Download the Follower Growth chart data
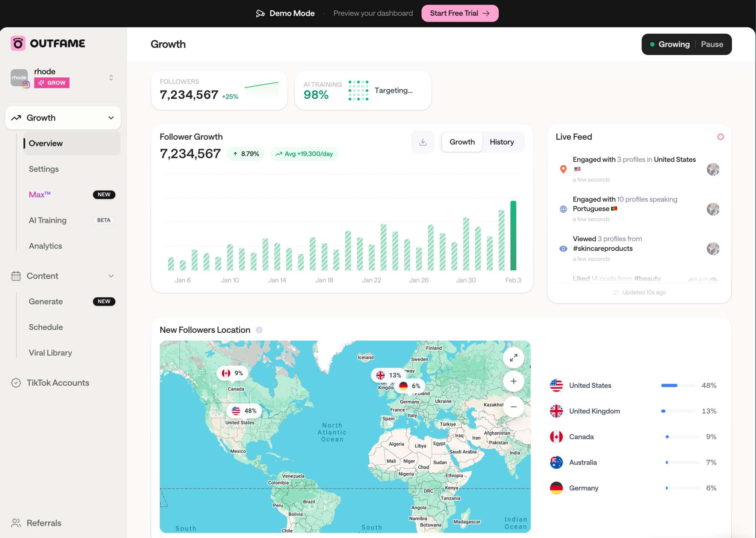 [x=422, y=142]
